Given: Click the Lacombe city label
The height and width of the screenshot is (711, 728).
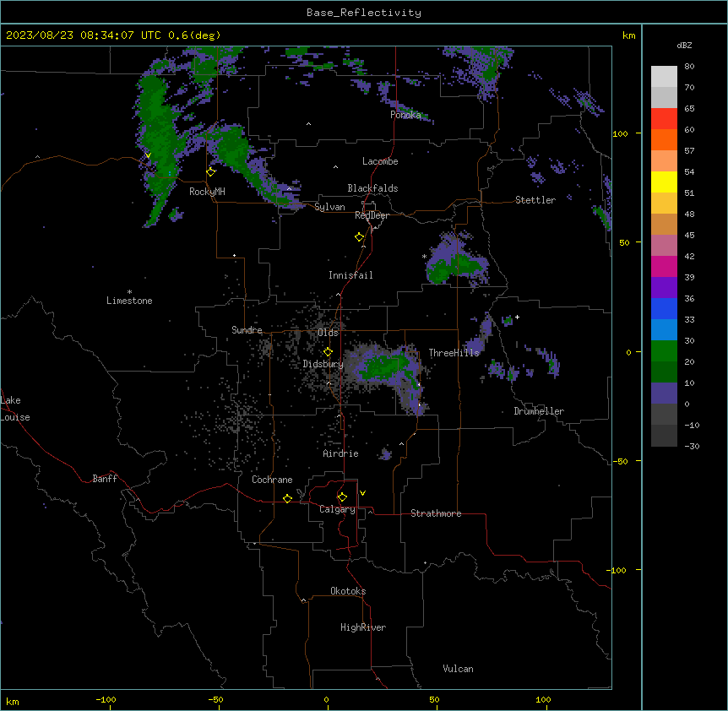Looking at the screenshot, I should point(380,161).
